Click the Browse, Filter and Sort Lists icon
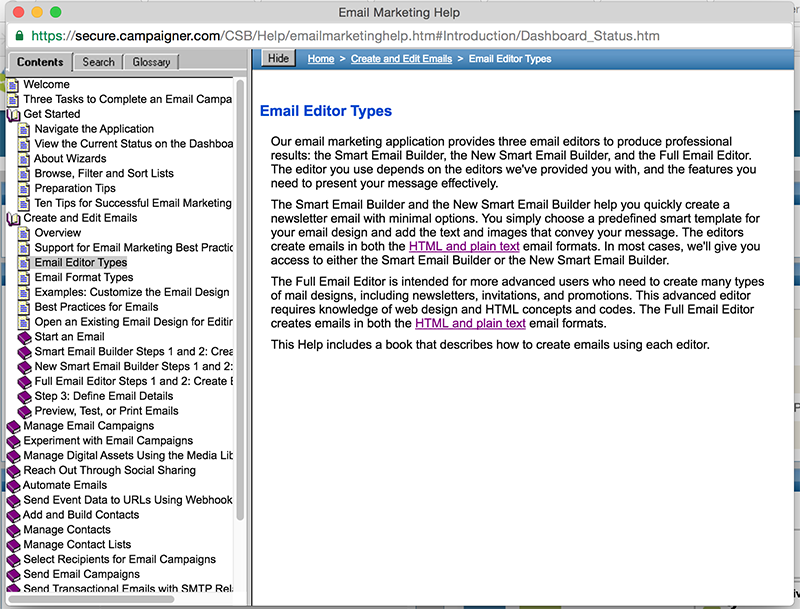The image size is (800, 609). pyautogui.click(x=24, y=174)
